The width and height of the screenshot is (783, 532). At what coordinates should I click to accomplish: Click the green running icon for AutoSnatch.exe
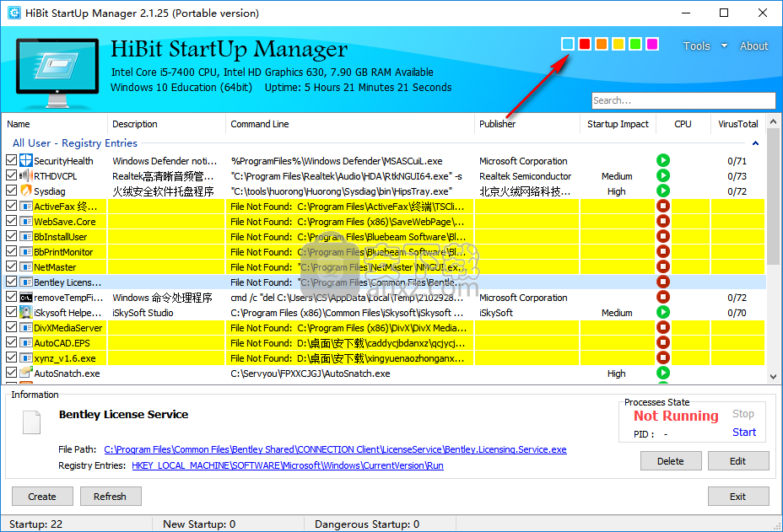point(662,373)
